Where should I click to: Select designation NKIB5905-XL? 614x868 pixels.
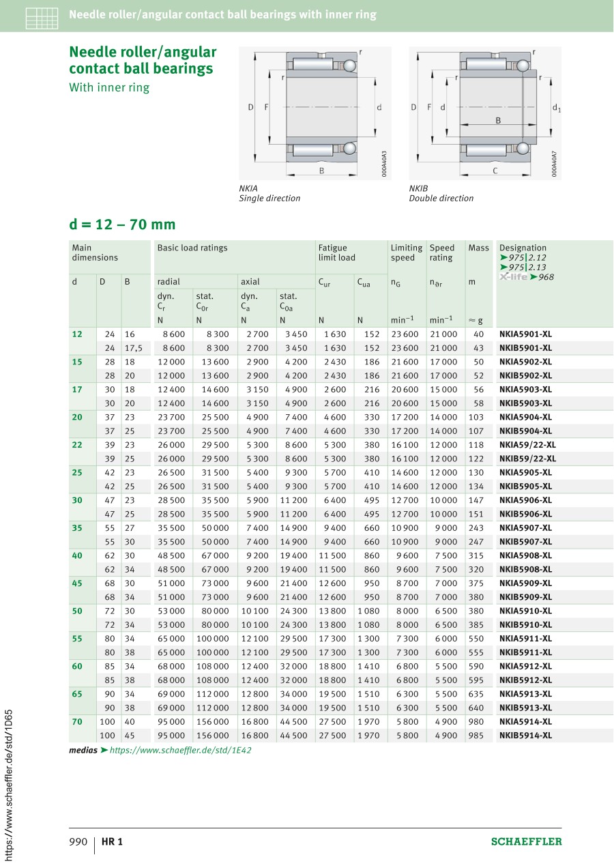[x=525, y=487]
